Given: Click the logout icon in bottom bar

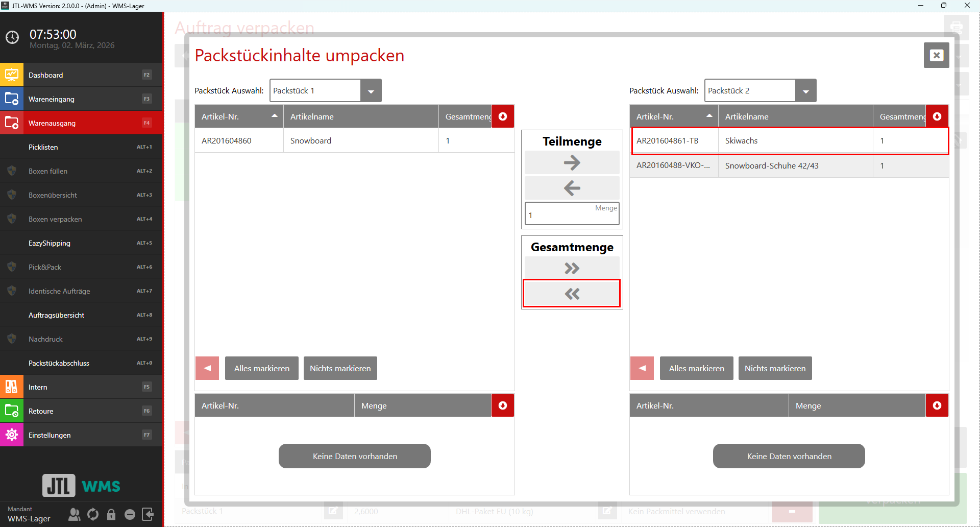Looking at the screenshot, I should [148, 514].
